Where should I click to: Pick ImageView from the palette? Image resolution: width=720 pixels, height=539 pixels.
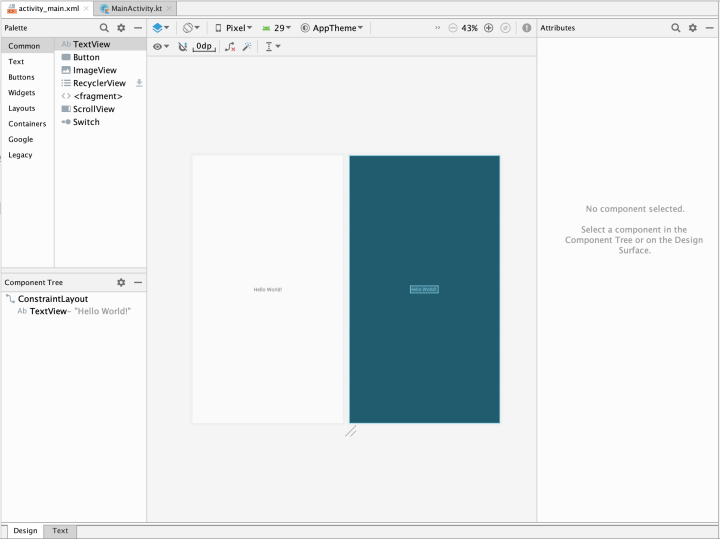(101, 70)
